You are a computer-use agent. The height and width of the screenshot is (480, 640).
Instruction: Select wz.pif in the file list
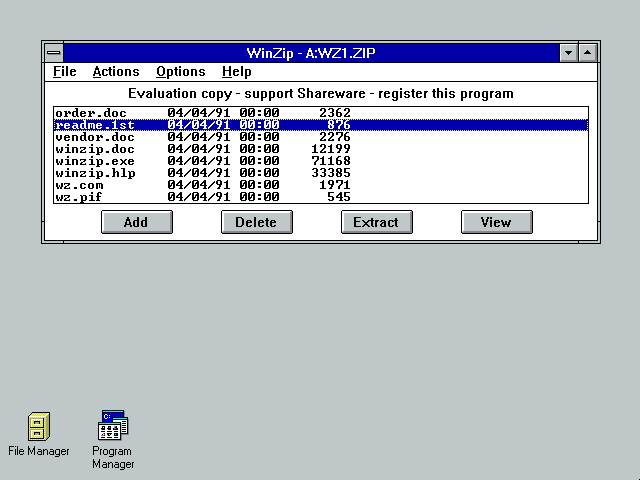point(321,197)
